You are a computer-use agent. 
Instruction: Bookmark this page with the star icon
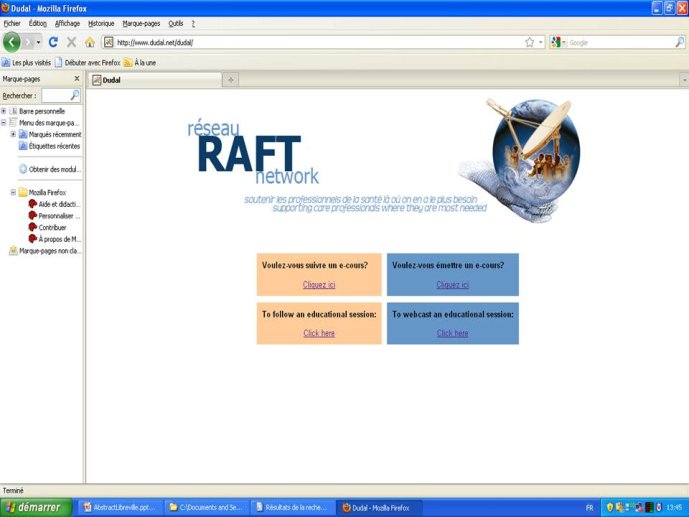point(529,42)
